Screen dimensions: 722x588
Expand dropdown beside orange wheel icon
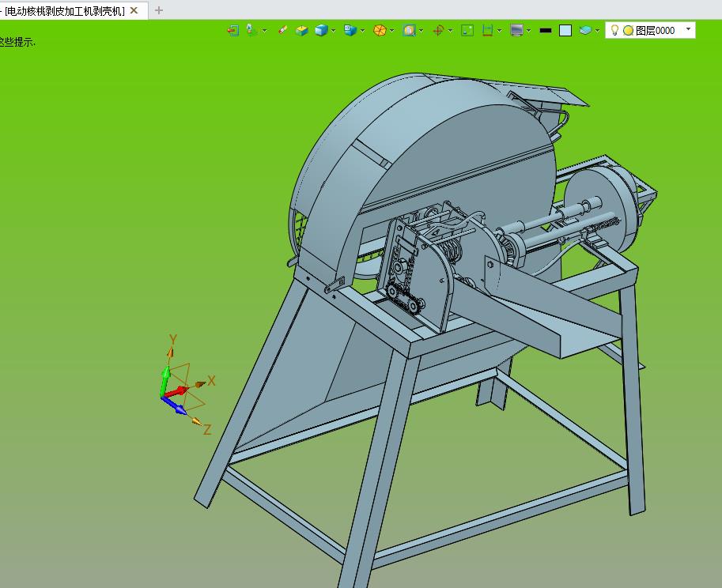[392, 31]
